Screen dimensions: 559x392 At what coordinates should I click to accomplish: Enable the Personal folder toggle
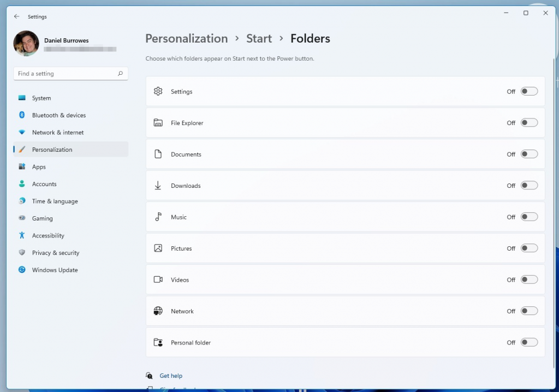coord(529,342)
